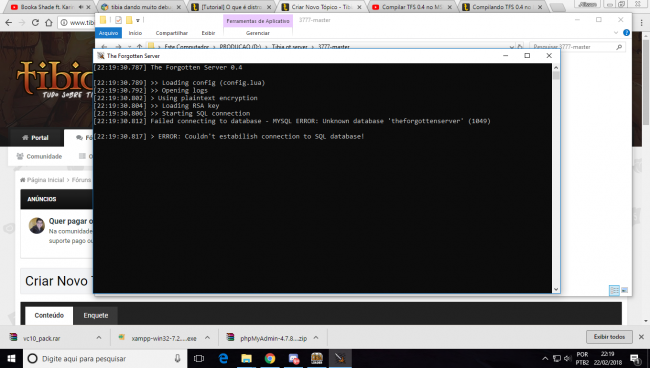This screenshot has height=368, width=650.
Task: Expand the Explorer ribbon chevron
Action: pyautogui.click(x=616, y=33)
